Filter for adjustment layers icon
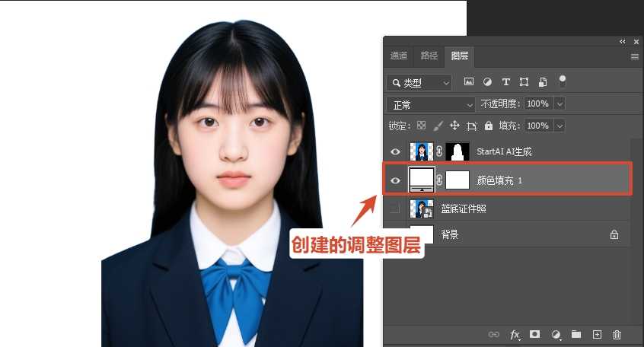This screenshot has height=347, width=644. pyautogui.click(x=487, y=81)
